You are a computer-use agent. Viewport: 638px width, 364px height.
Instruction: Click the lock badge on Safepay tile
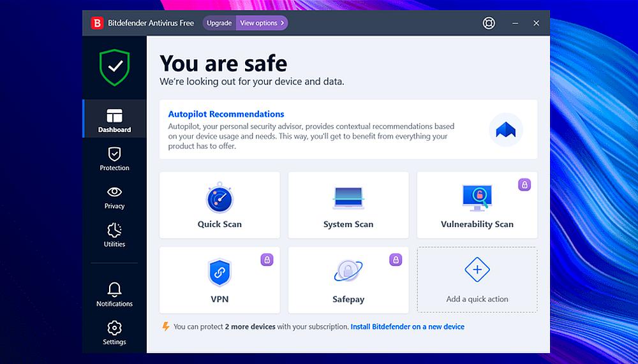[396, 259]
